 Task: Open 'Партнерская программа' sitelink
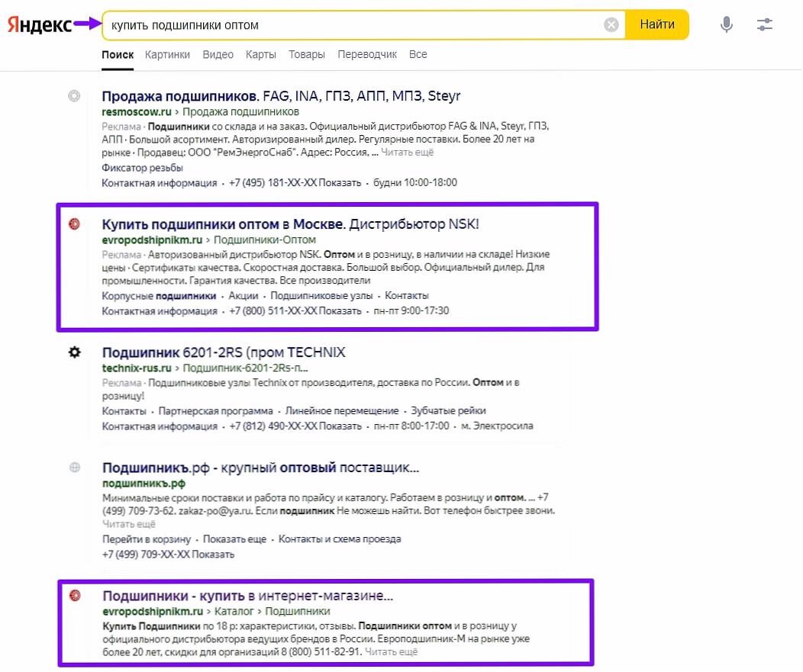point(215,411)
